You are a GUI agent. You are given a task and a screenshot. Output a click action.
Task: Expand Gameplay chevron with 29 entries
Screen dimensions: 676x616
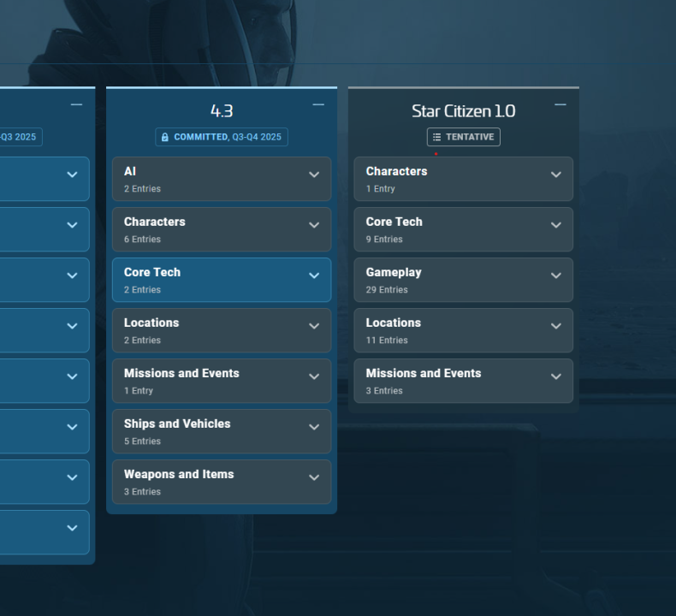click(556, 275)
